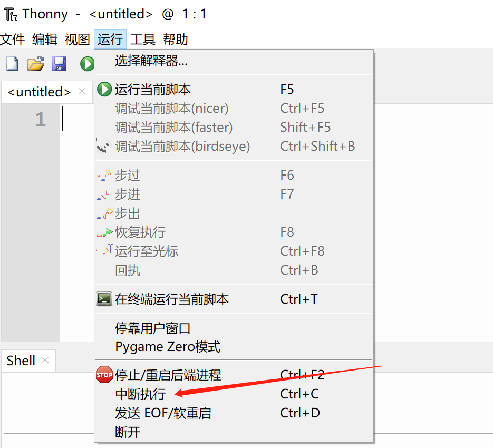Click the Ctrl+T shortcut label

(x=299, y=299)
